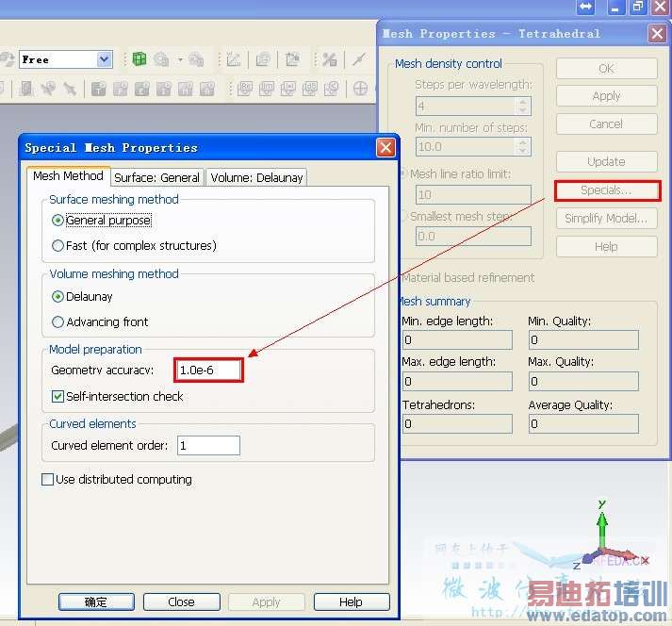
Task: Switch to the Volume: Delaunay tab
Action: coord(256,177)
